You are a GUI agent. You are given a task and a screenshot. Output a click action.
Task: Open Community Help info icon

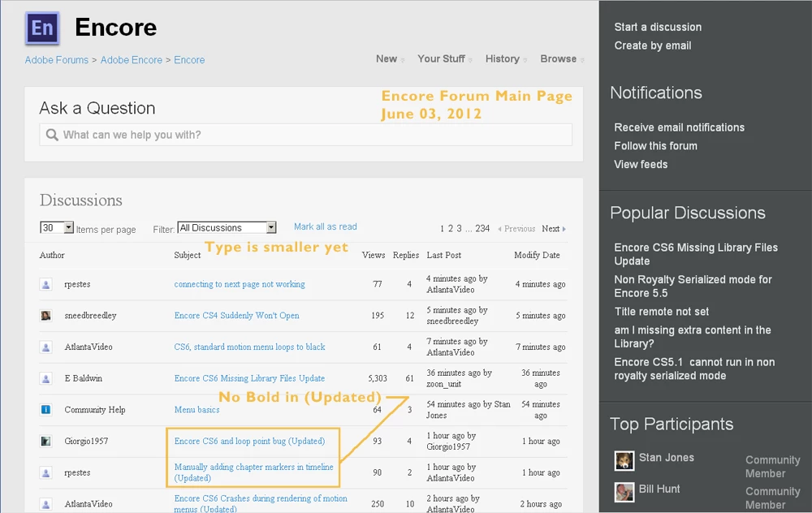coord(46,409)
